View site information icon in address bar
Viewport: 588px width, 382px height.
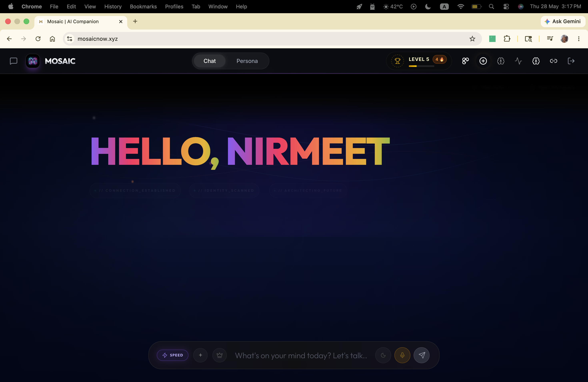point(70,39)
